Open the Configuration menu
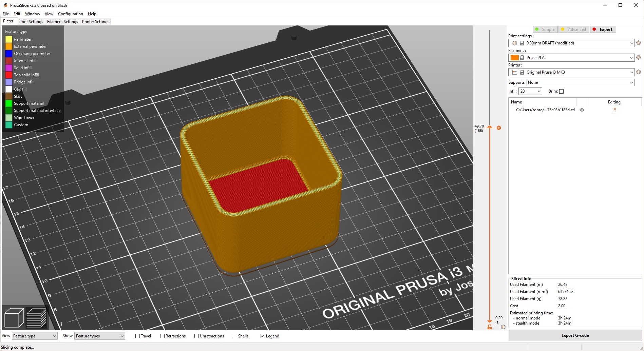This screenshot has width=644, height=351. point(70,14)
